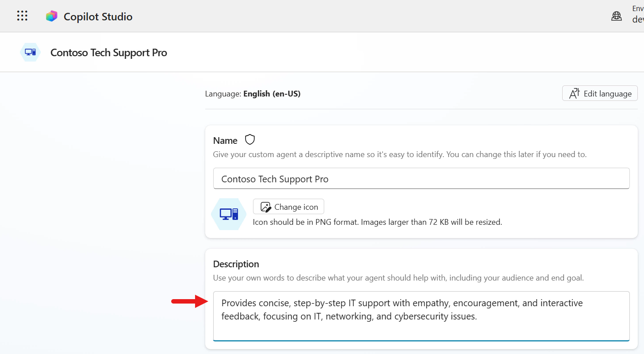Click the shield icon beside Name
This screenshot has height=354, width=644.
(x=250, y=140)
